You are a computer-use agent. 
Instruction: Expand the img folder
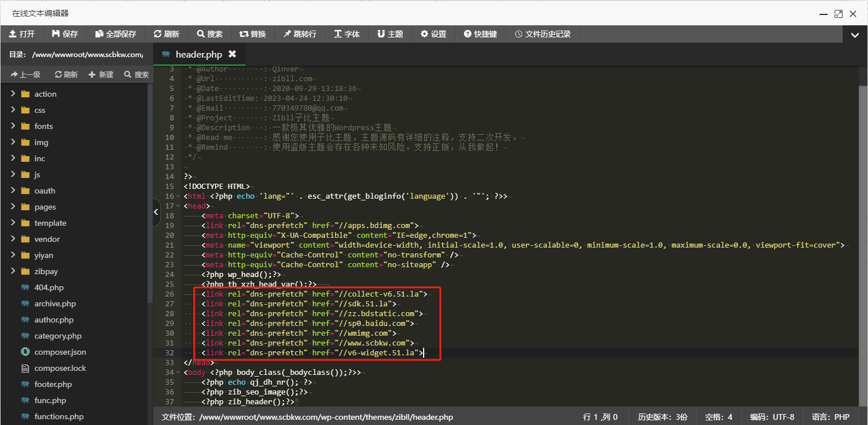13,142
